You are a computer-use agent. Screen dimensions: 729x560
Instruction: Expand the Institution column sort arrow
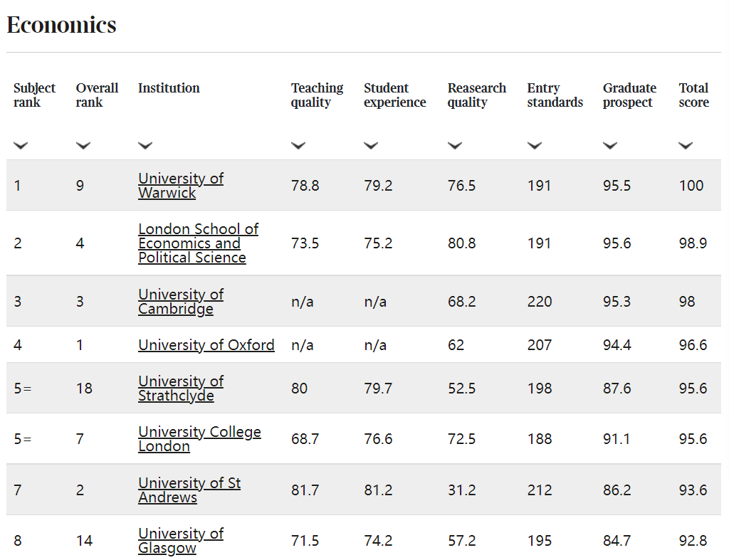pyautogui.click(x=145, y=146)
